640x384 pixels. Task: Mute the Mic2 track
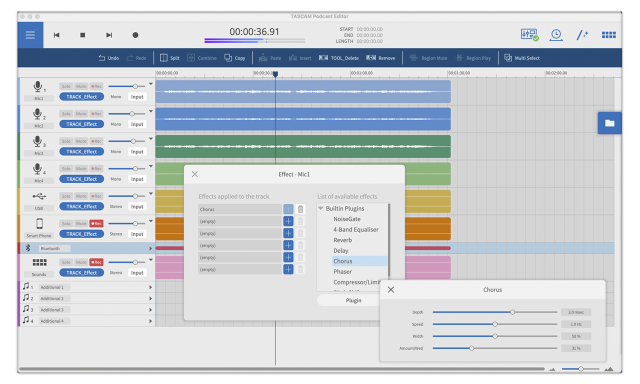click(81, 113)
